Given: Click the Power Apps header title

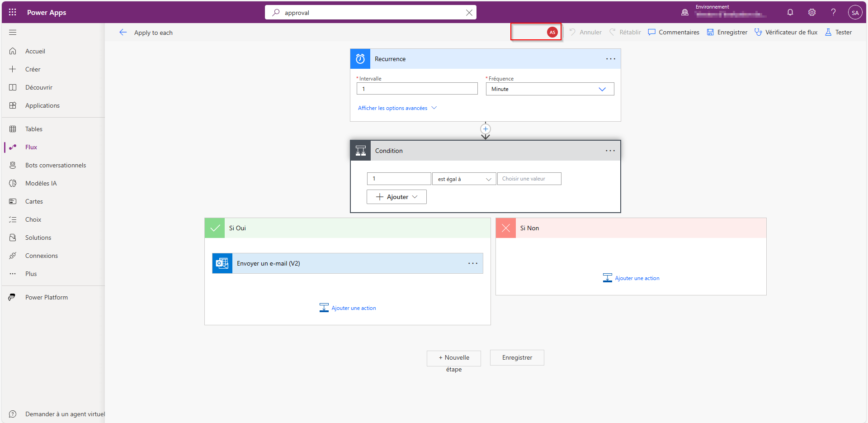Looking at the screenshot, I should pyautogui.click(x=47, y=13).
